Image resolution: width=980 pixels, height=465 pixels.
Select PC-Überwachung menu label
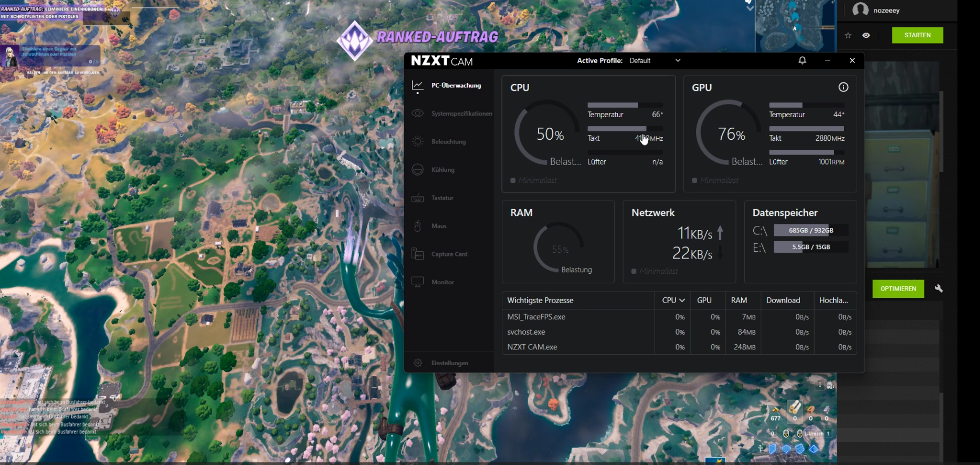pos(456,85)
